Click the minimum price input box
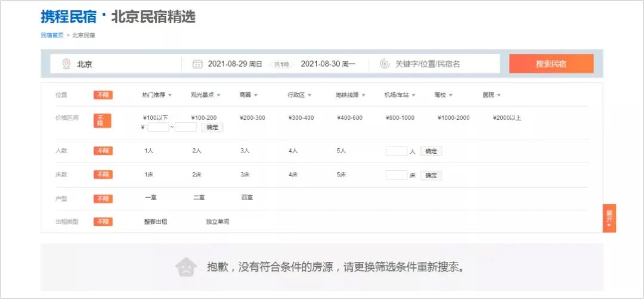Screen dimensions: 644x299 (x=158, y=127)
